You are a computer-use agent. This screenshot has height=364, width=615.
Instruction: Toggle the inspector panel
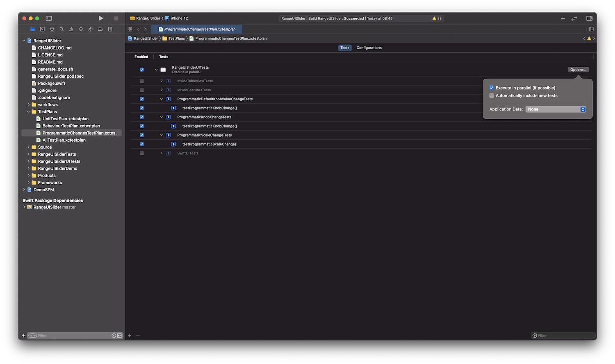(x=589, y=18)
